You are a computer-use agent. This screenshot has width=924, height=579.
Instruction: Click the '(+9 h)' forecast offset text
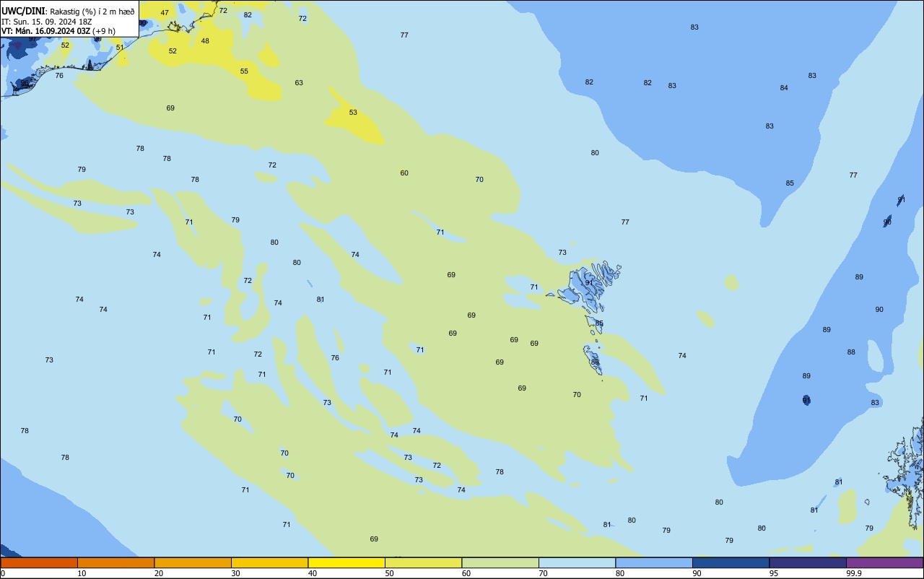coord(104,31)
